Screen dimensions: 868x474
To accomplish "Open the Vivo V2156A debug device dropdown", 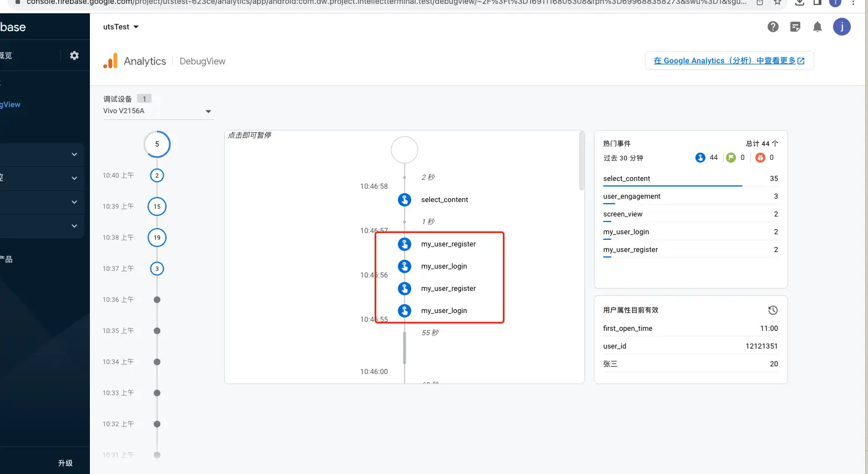I will 157,111.
